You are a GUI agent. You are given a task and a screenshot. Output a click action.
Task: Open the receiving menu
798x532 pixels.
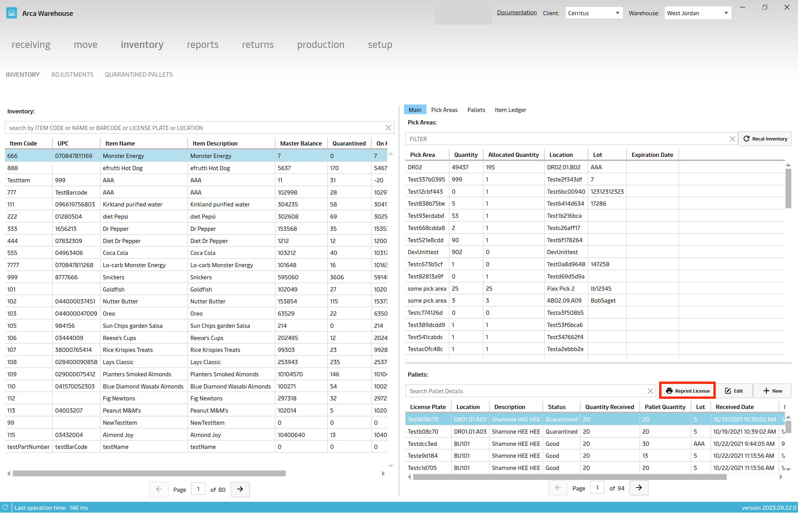[x=31, y=44]
